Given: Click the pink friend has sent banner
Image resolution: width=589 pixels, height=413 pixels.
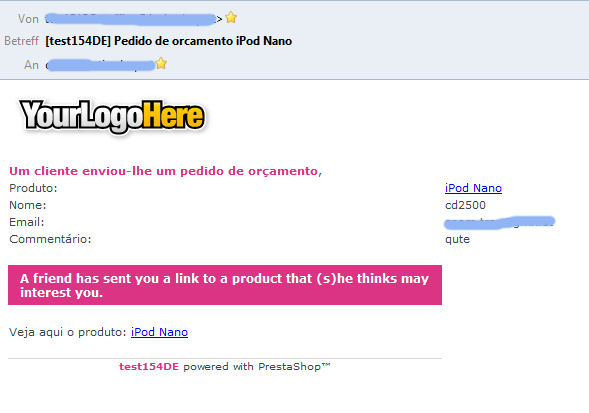Looking at the screenshot, I should 225,285.
